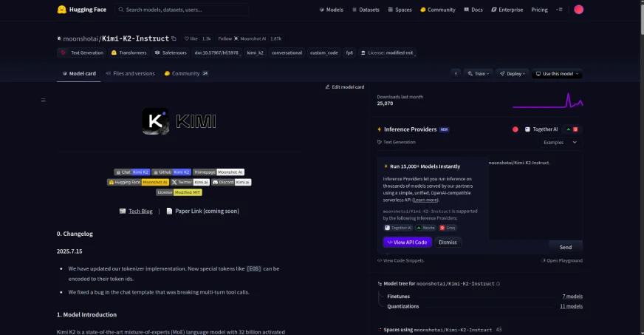Open the Spaces section in the navbar
The width and height of the screenshot is (644, 335).
pos(400,10)
